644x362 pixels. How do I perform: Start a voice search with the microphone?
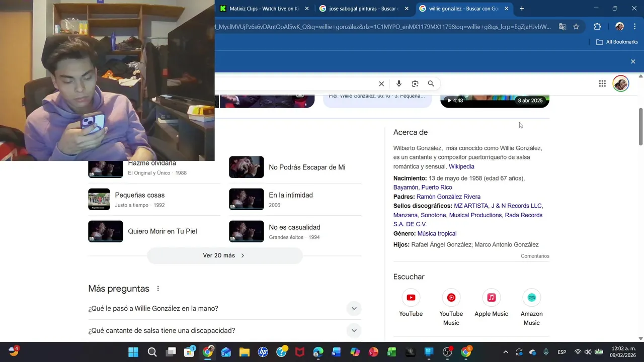[398, 84]
